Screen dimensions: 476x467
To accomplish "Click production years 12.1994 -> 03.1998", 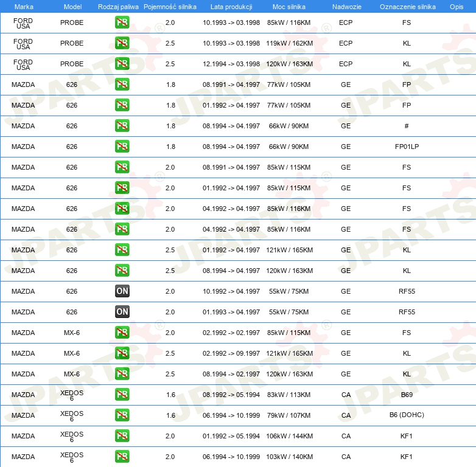I will 231,64.
